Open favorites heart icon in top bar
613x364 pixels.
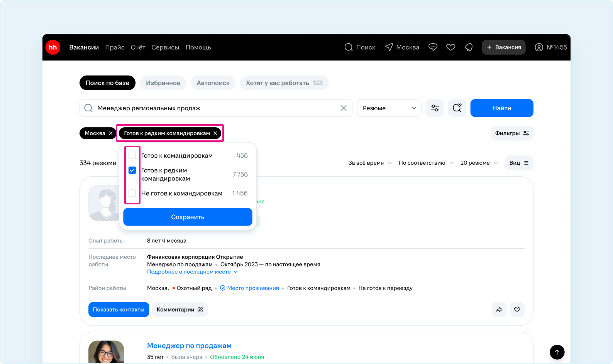point(450,47)
